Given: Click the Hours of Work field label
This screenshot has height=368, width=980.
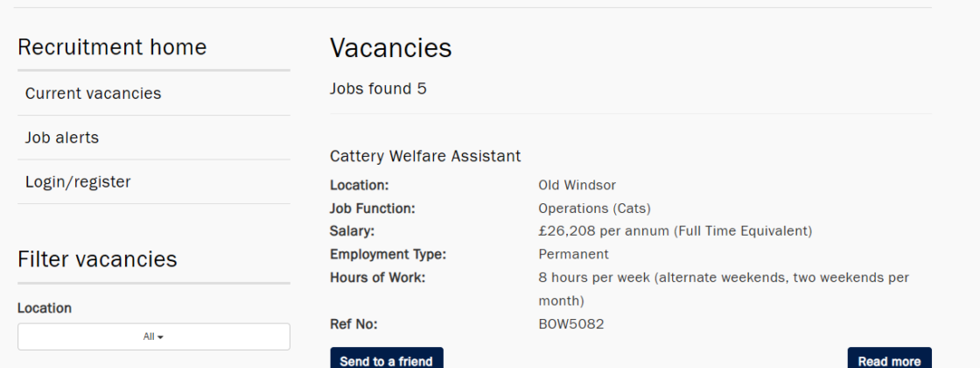Looking at the screenshot, I should [376, 278].
